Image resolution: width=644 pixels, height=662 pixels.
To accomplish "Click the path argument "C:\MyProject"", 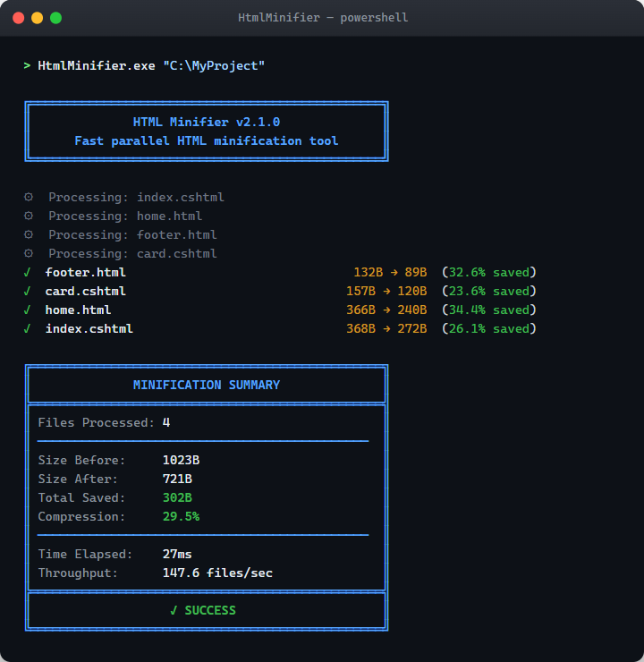I will [214, 66].
